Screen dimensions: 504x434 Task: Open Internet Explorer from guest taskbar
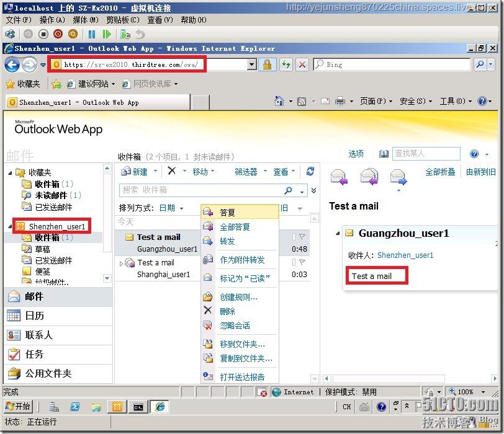tap(160, 407)
